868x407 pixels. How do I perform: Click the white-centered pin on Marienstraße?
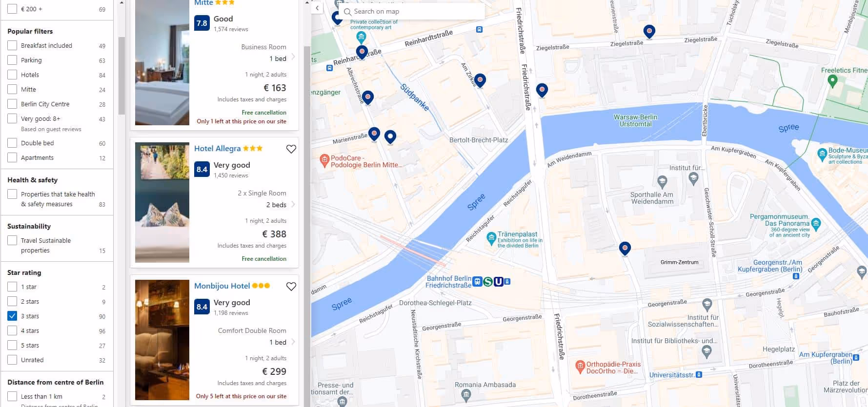point(390,137)
